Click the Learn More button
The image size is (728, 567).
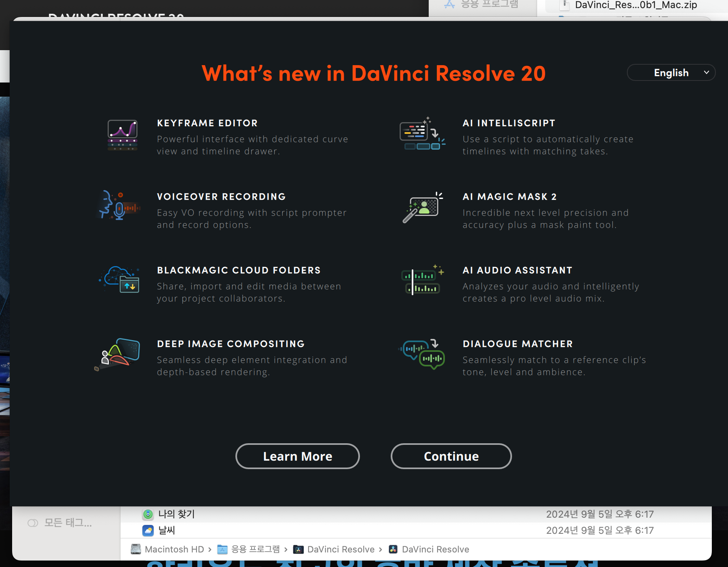tap(298, 456)
